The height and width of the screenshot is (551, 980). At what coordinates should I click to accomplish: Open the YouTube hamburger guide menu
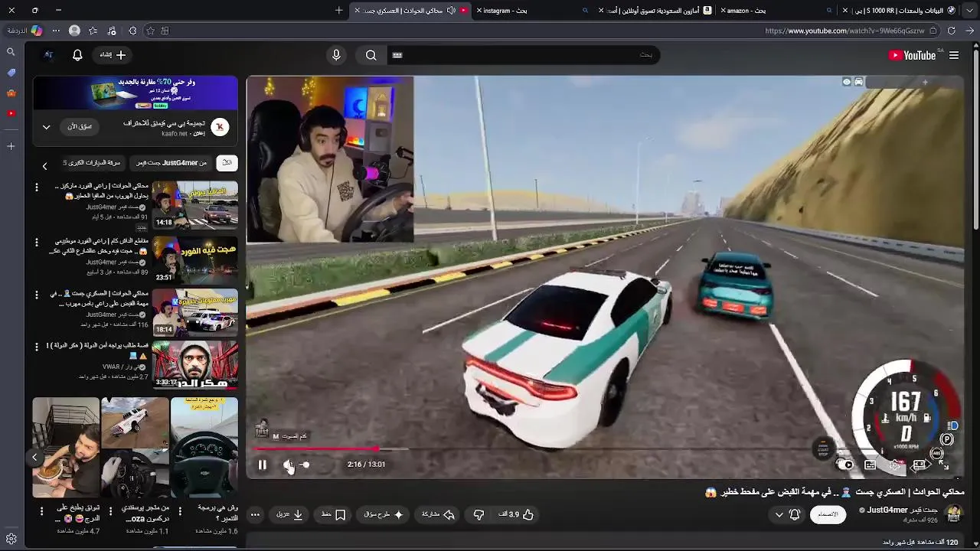954,55
